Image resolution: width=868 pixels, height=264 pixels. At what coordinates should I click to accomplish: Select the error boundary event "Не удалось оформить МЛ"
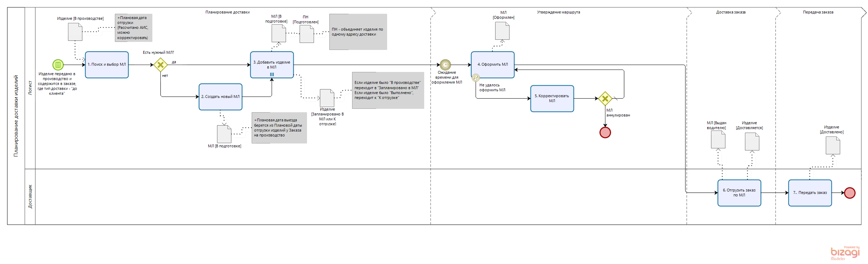pyautogui.click(x=475, y=78)
